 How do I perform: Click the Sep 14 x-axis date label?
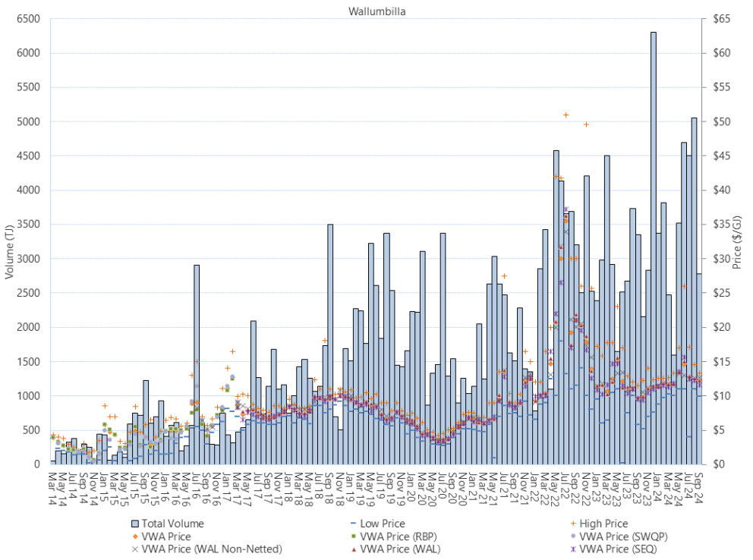tap(83, 489)
